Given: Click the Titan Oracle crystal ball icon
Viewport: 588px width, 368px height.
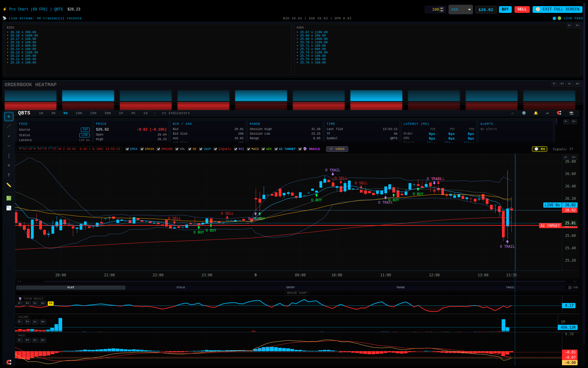Looking at the screenshot, I should 20,299.
